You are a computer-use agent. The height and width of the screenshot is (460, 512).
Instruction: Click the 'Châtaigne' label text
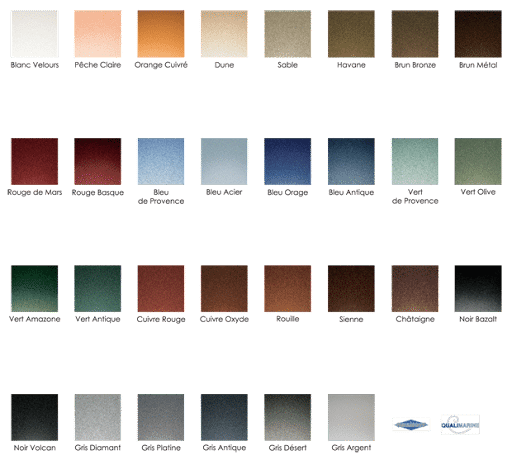[x=415, y=320]
